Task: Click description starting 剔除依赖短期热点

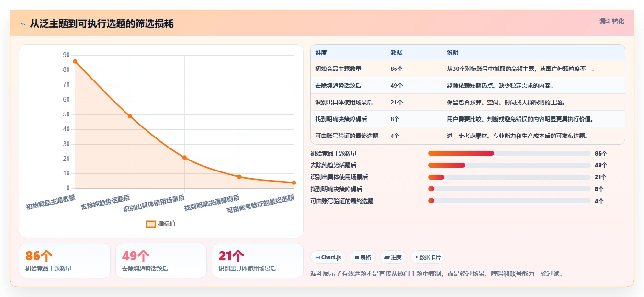Action: click(500, 86)
